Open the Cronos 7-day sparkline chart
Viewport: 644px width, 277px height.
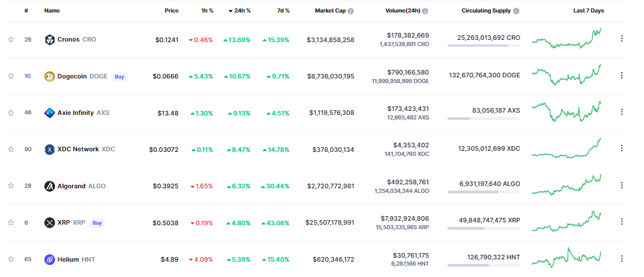tap(566, 38)
